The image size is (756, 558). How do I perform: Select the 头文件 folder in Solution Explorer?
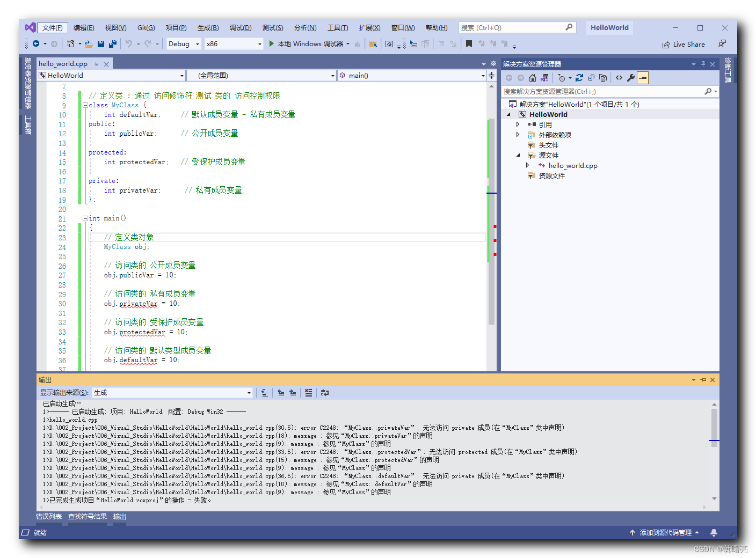pos(548,145)
